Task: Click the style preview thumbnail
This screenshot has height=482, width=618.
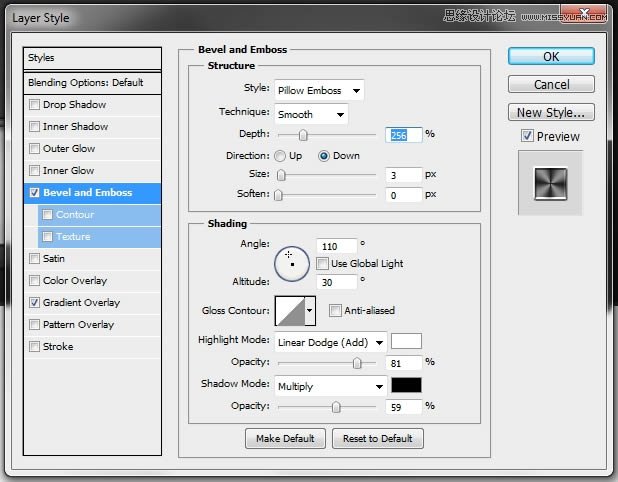Action: 551,183
